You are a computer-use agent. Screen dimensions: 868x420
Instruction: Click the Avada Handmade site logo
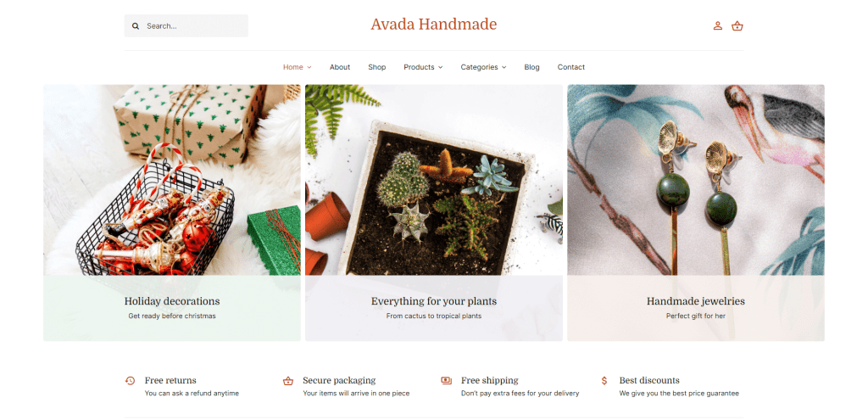tap(433, 25)
